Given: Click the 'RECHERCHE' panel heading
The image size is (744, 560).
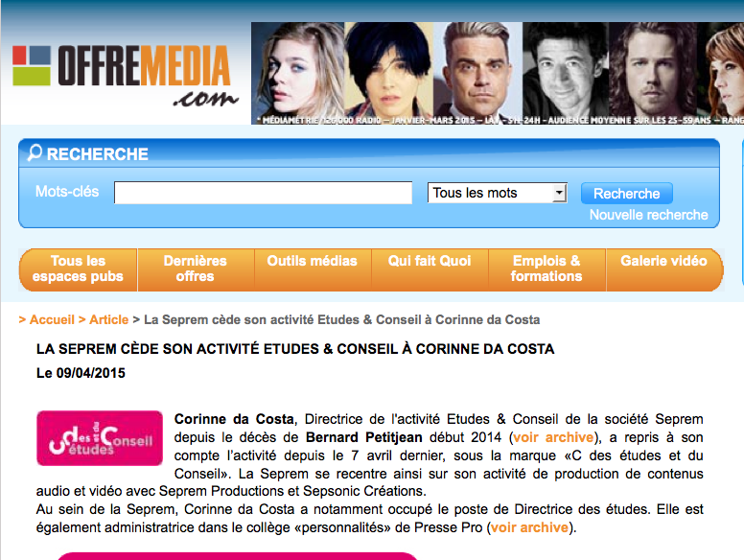Looking at the screenshot, I should (97, 154).
